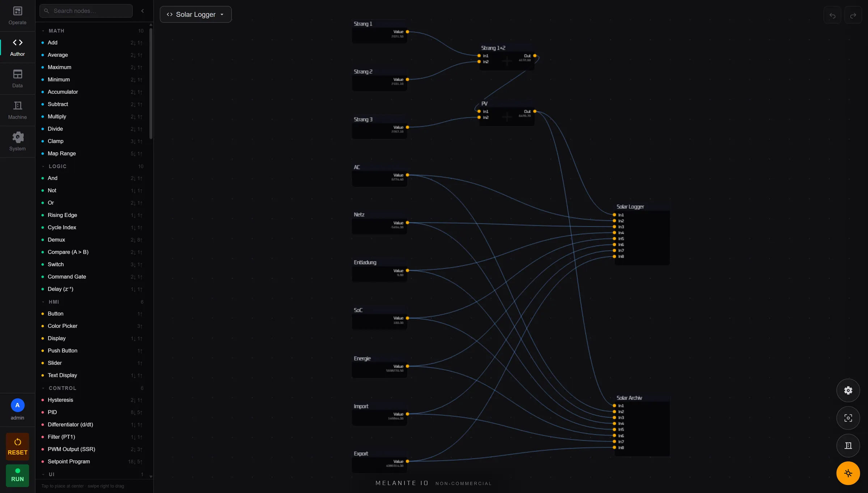Collapse the HMI category
The image size is (868, 493).
pos(92,302)
